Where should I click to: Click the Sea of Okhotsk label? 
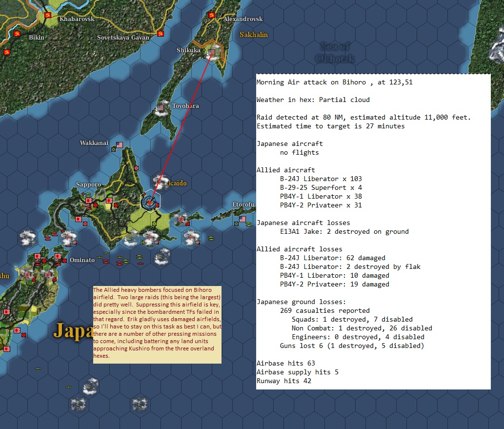(335, 53)
